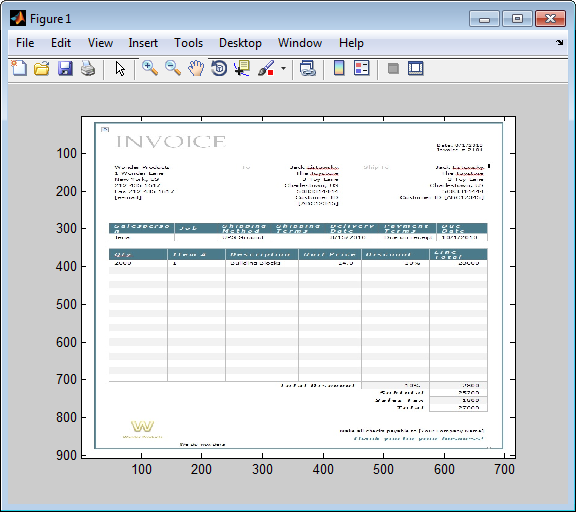Click the New Figure toolbar icon
The width and height of the screenshot is (576, 512).
click(19, 68)
